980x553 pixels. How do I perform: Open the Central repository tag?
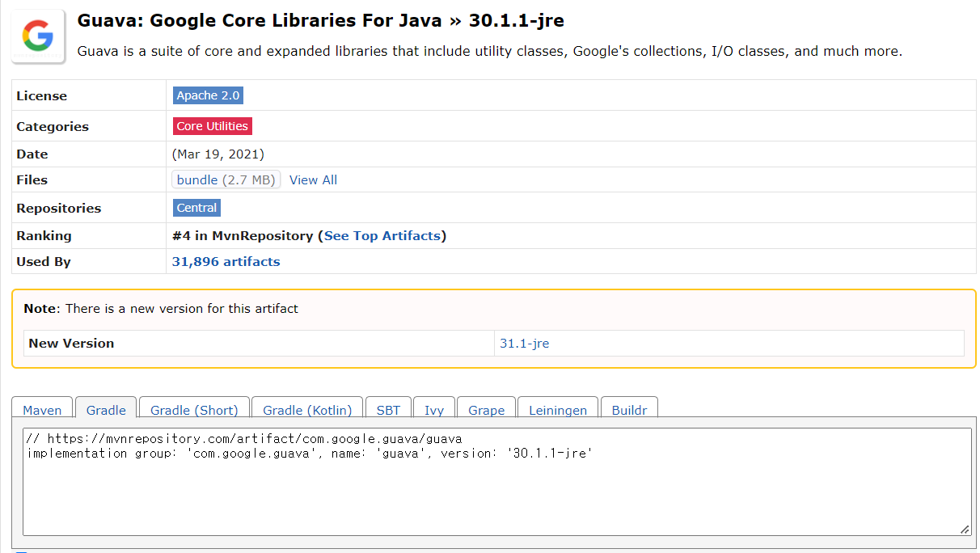(x=196, y=208)
